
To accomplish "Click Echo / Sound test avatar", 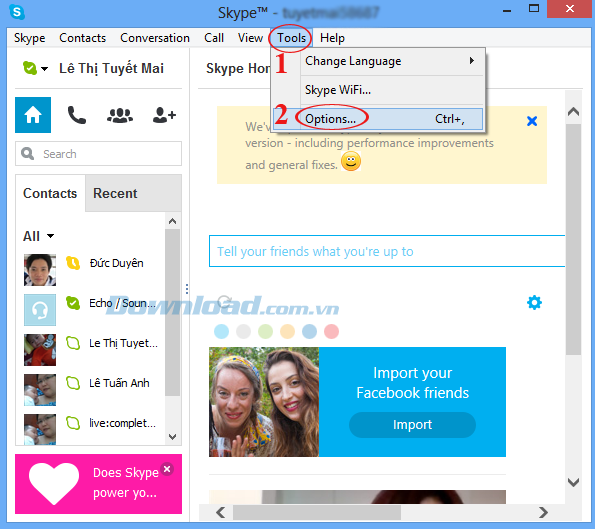I will pos(40,310).
